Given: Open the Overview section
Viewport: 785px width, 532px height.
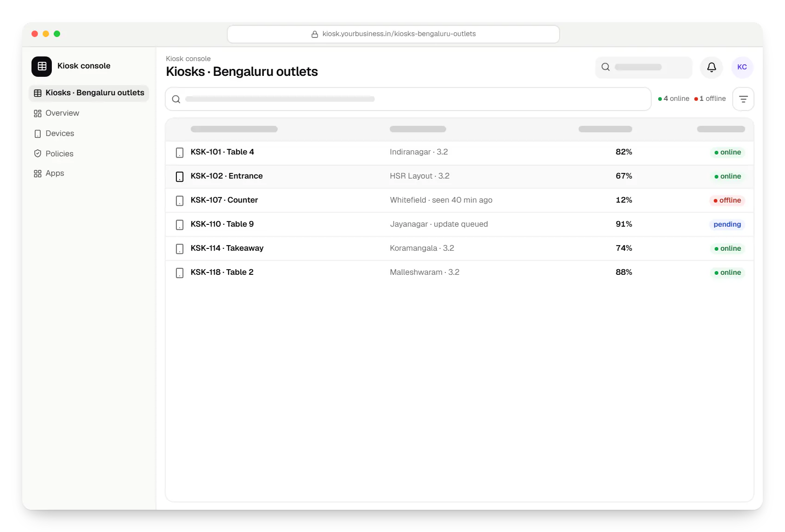Looking at the screenshot, I should point(89,113).
